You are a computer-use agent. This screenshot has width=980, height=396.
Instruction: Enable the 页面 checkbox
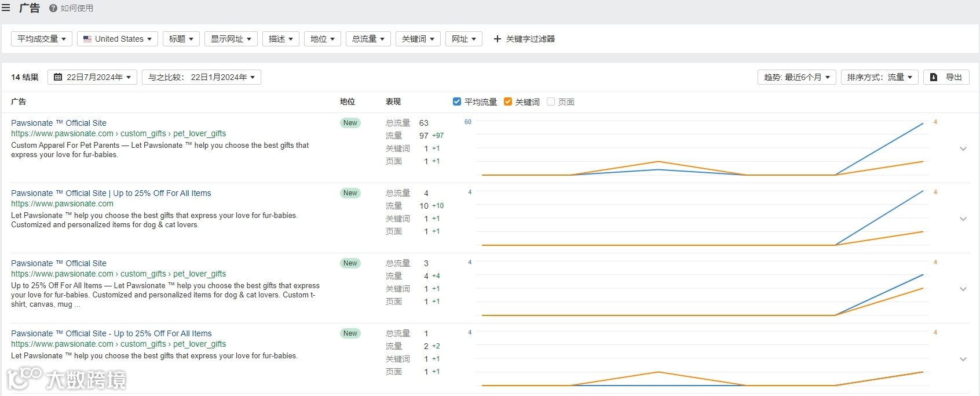click(x=551, y=101)
